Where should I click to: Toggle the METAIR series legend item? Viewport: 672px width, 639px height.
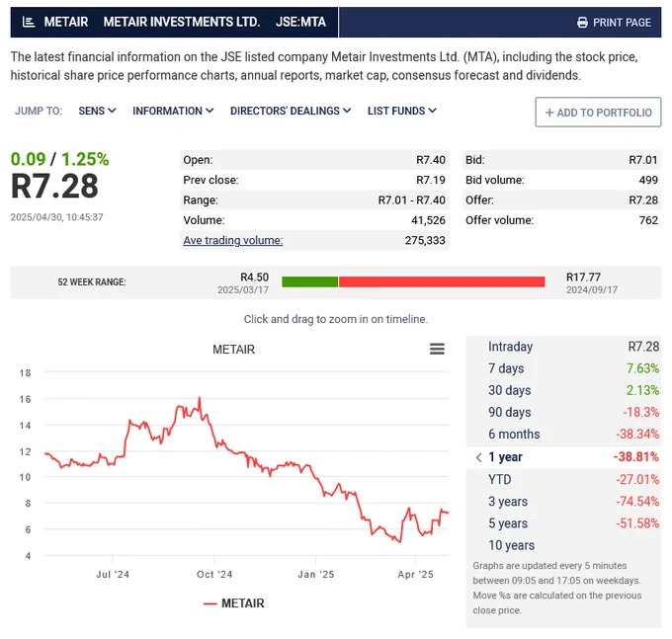click(x=233, y=603)
